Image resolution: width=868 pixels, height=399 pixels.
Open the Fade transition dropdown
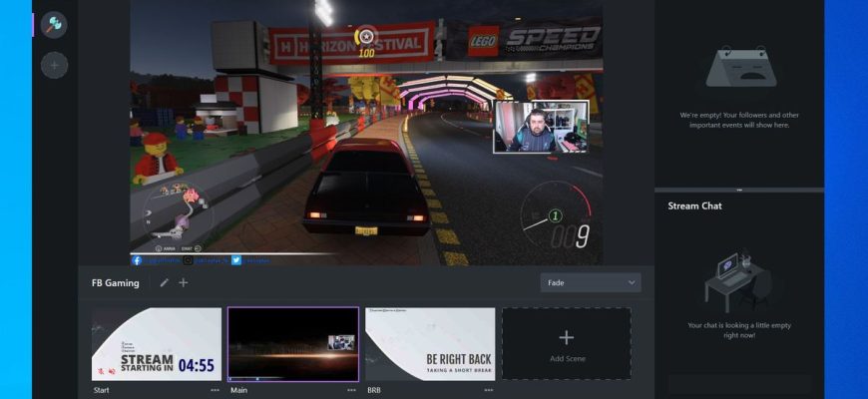pos(591,282)
